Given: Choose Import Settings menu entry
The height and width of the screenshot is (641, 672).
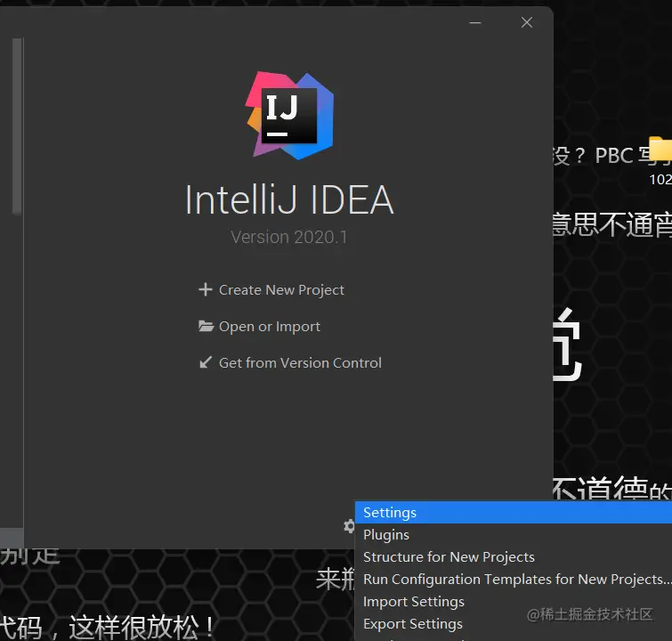Looking at the screenshot, I should [514, 602].
